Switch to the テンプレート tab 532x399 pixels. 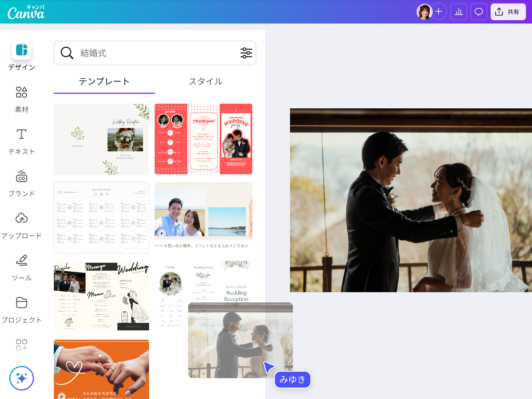point(104,81)
